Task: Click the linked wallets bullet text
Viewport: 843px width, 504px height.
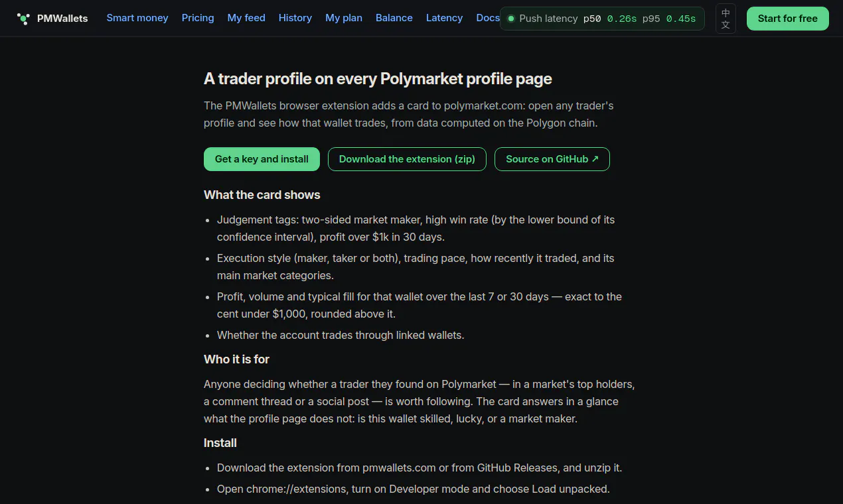Action: pos(341,335)
